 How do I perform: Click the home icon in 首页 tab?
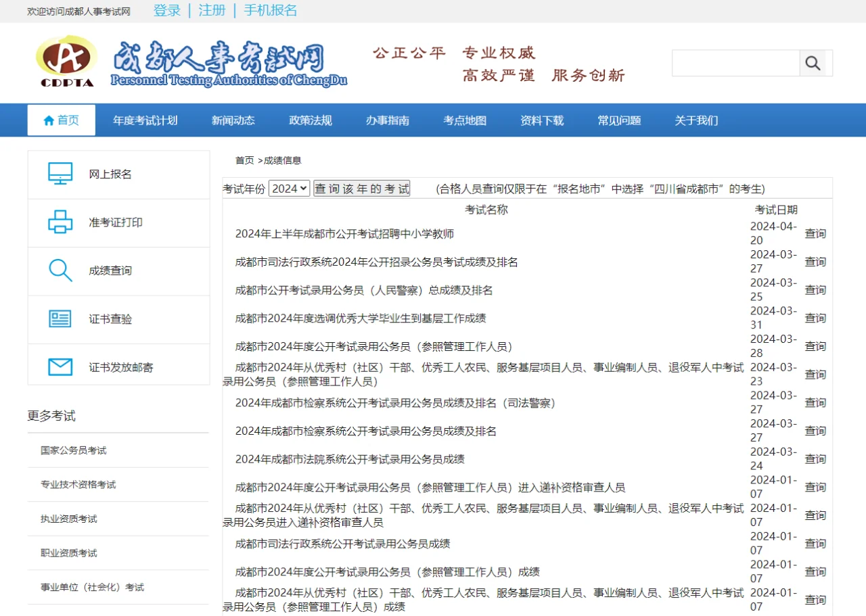49,120
